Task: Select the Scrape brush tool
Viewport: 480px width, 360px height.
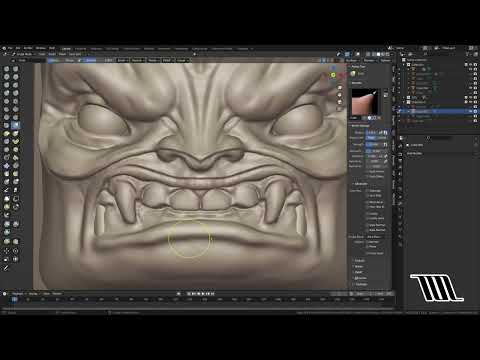Action: click(6, 117)
